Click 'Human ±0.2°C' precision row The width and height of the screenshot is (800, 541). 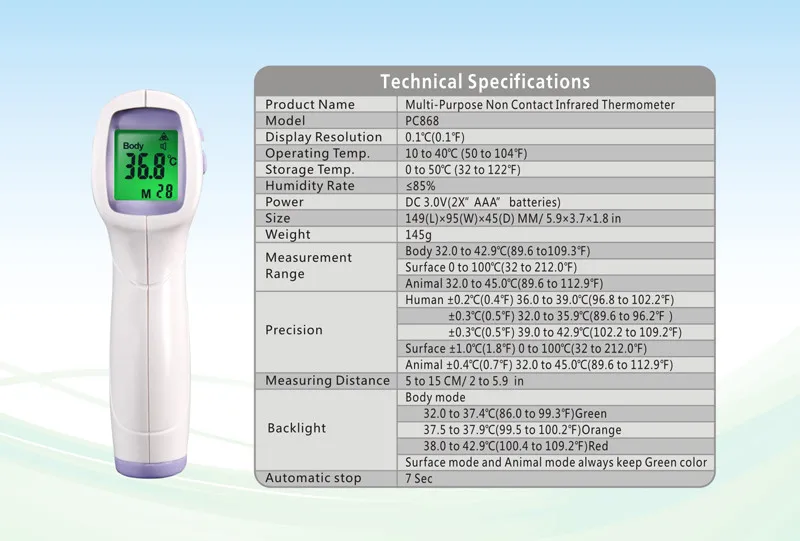556,300
